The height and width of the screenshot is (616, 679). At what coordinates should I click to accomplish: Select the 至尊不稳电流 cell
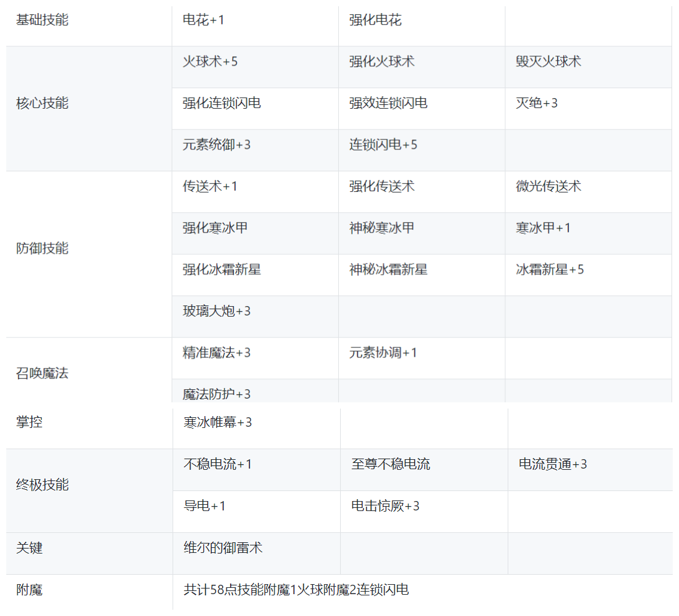(390, 464)
